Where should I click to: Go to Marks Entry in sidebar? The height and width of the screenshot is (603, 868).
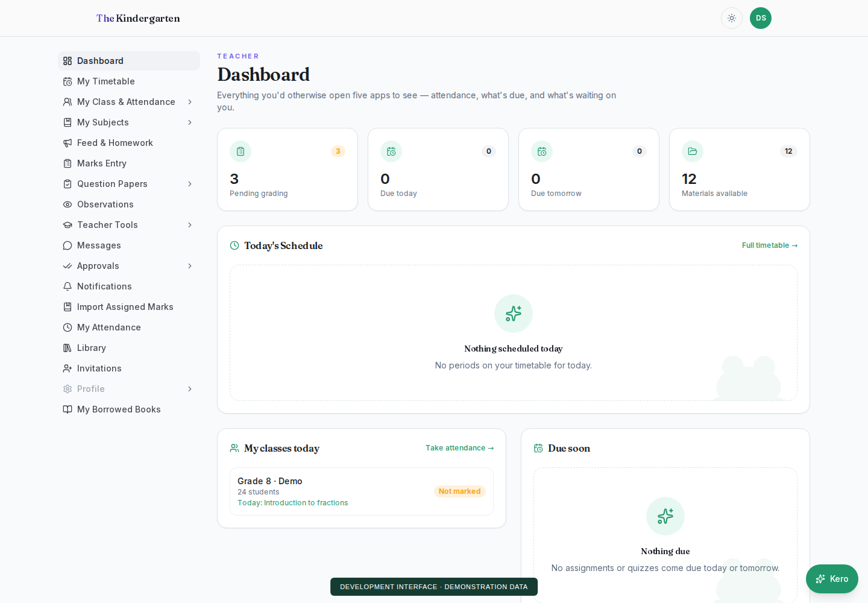[x=129, y=163]
